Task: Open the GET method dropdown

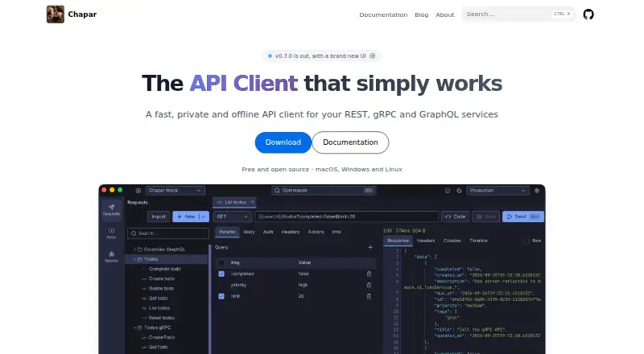Action: (233, 216)
